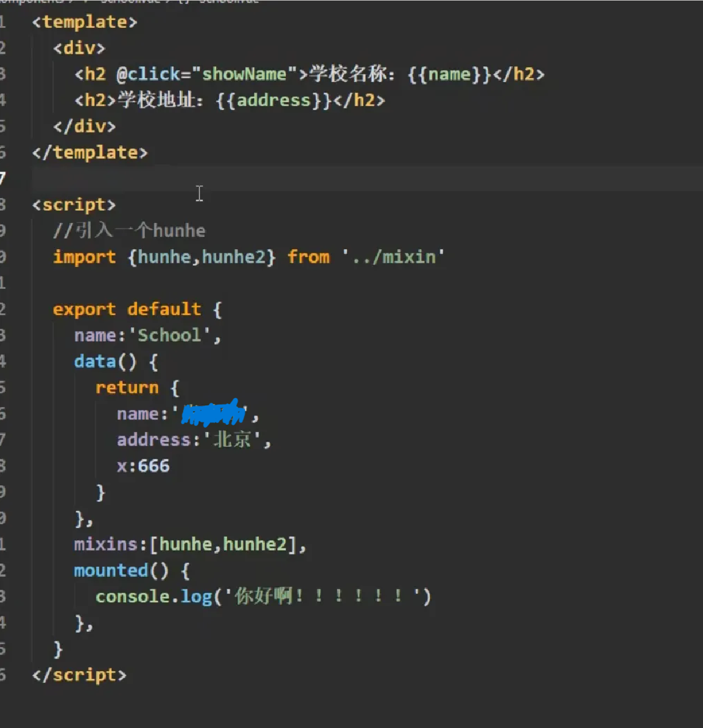Click the {{name}} interpolation in first h2

coord(450,74)
